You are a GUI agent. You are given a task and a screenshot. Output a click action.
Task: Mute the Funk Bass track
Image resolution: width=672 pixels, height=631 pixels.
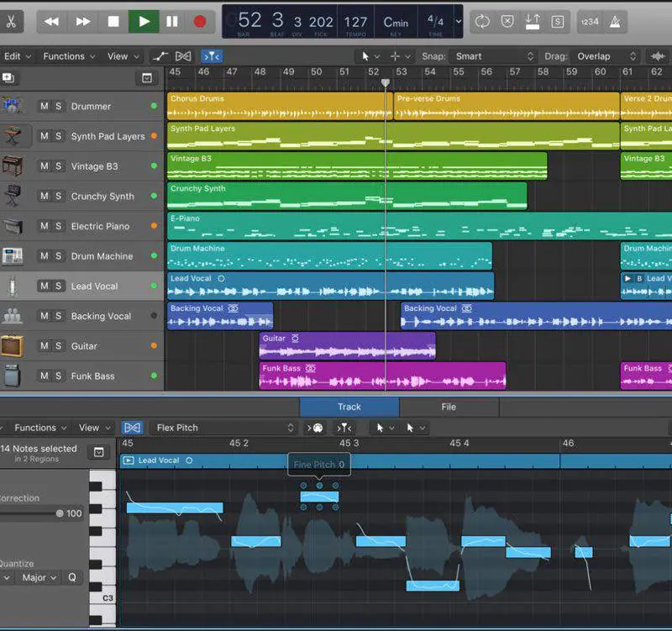coord(45,376)
